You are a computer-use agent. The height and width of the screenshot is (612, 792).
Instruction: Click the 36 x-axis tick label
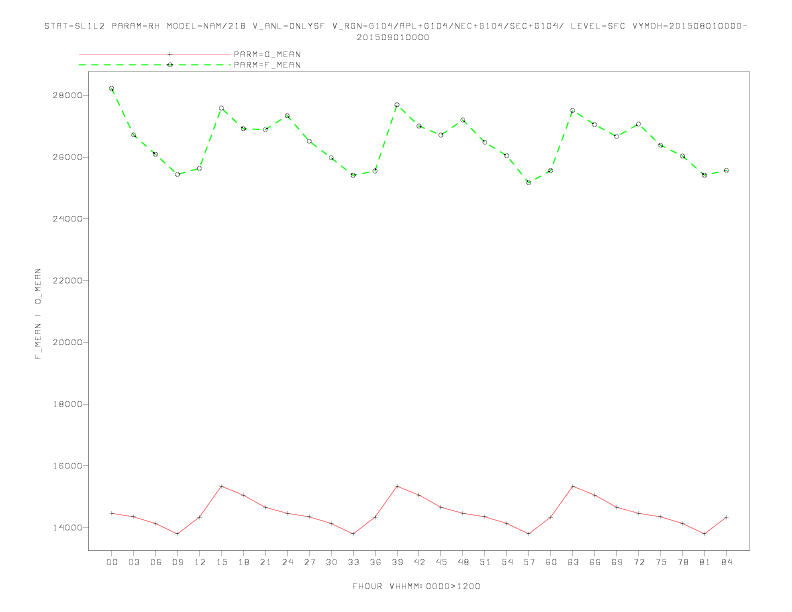point(375,562)
